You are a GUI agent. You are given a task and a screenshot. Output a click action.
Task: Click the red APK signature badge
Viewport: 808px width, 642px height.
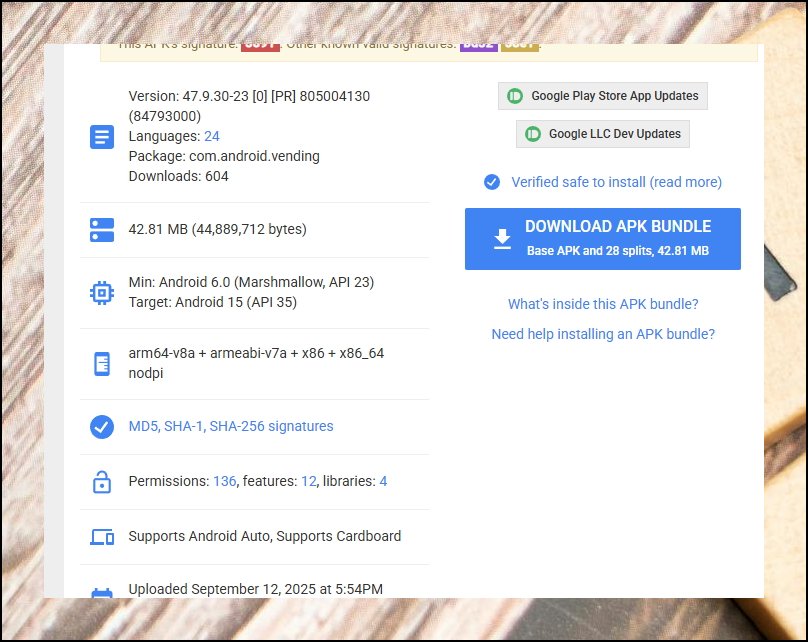click(260, 47)
